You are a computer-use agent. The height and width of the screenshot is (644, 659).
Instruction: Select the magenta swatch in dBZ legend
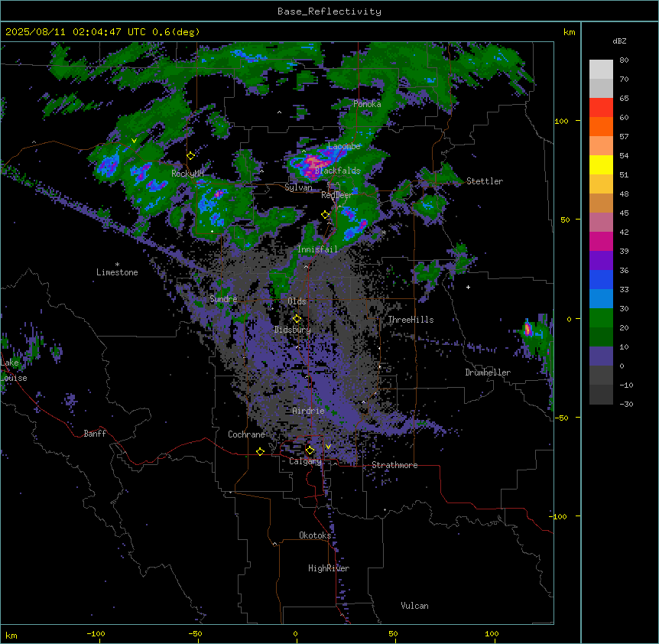click(601, 241)
